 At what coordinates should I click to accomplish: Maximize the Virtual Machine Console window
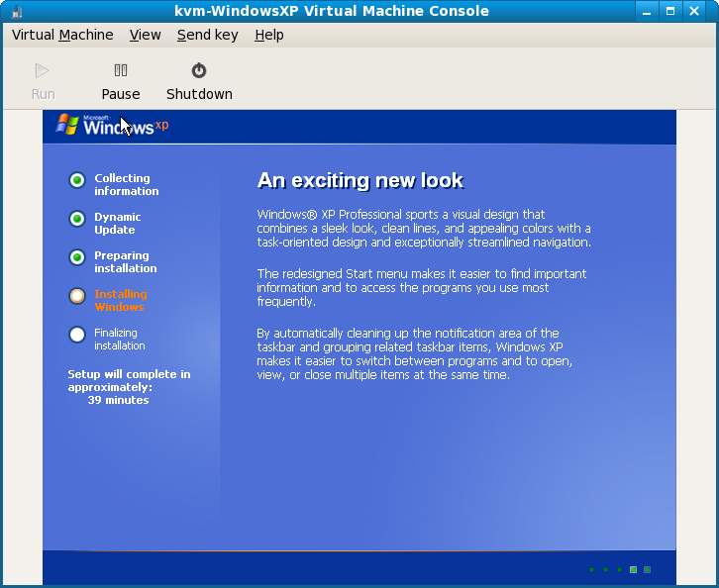tap(670, 11)
